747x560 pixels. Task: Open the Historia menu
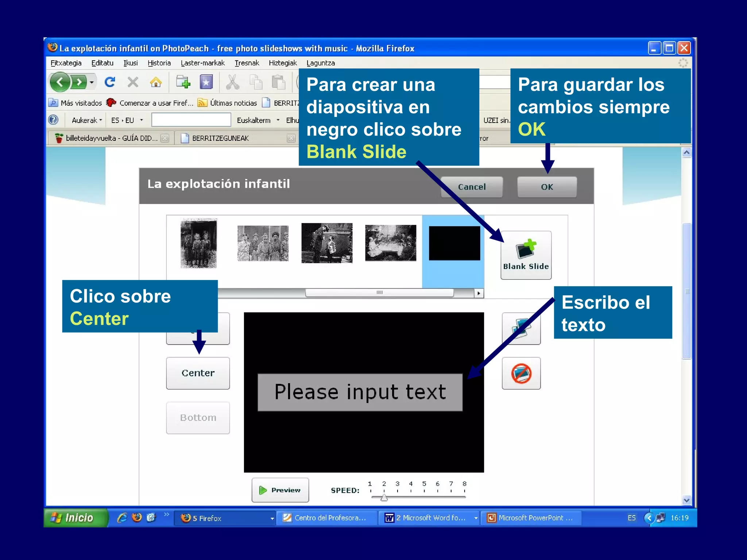coord(159,63)
